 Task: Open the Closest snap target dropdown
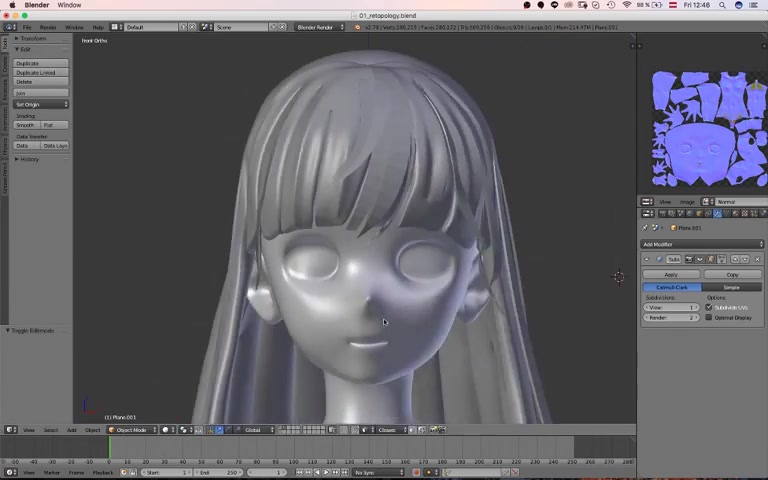point(391,430)
